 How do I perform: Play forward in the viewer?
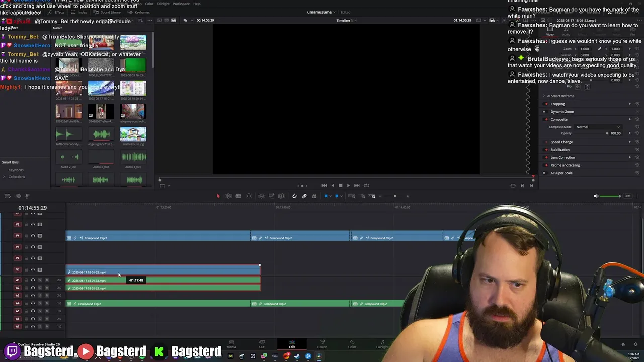coord(348,185)
